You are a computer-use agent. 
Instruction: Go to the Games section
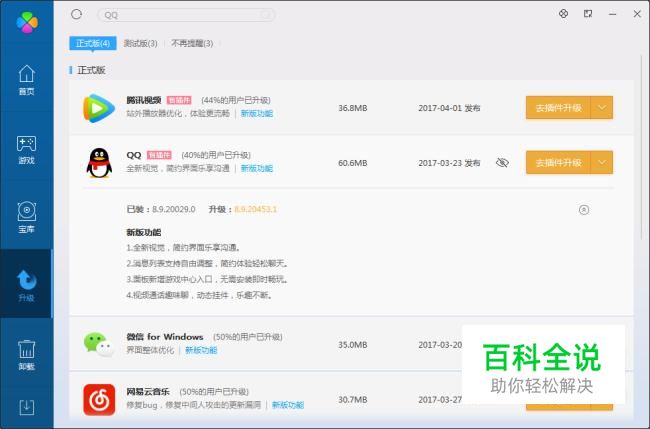click(27, 149)
